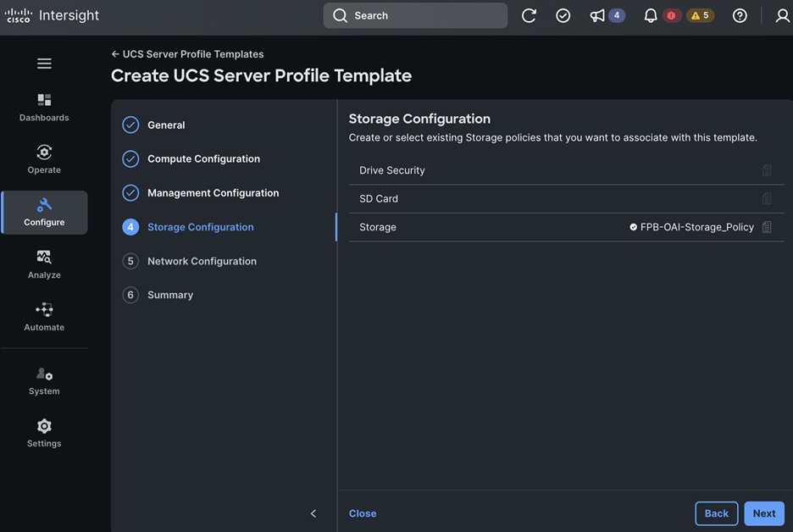Select Storage Configuration step
The image size is (793, 532).
pyautogui.click(x=188, y=227)
